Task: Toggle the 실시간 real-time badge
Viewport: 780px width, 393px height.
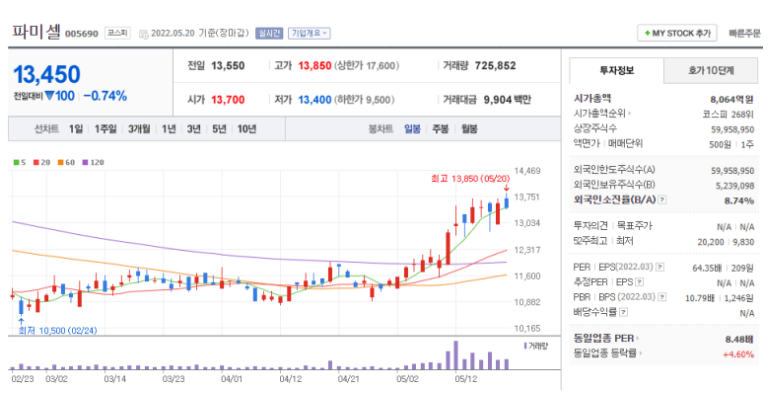Action: [x=269, y=33]
